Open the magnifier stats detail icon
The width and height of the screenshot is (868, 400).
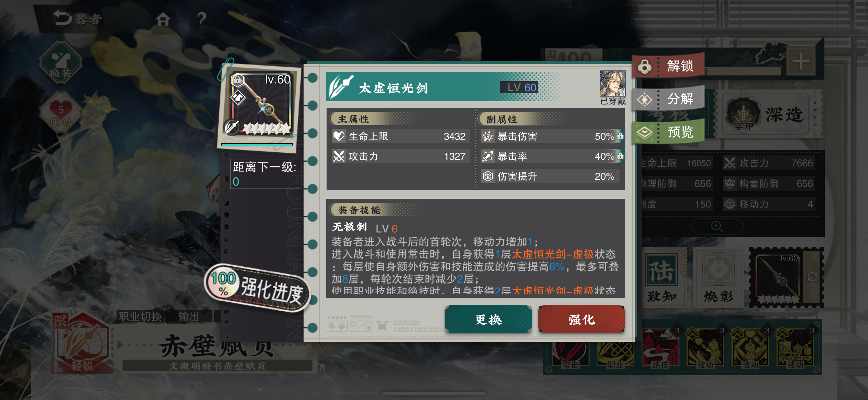[x=716, y=226]
